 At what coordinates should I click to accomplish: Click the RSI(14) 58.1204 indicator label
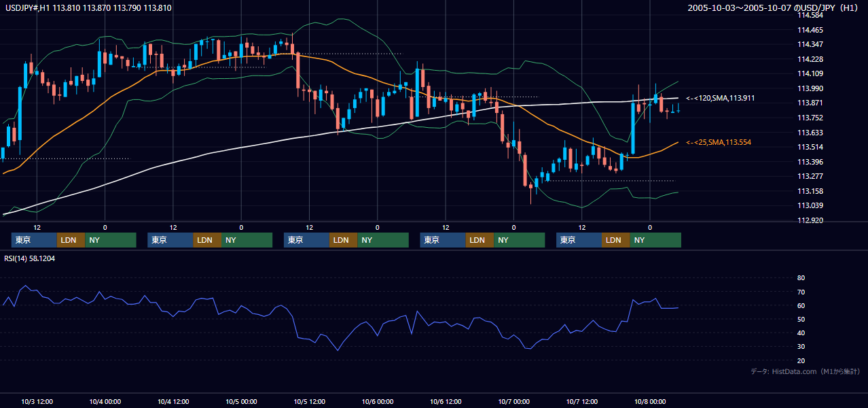[31, 258]
